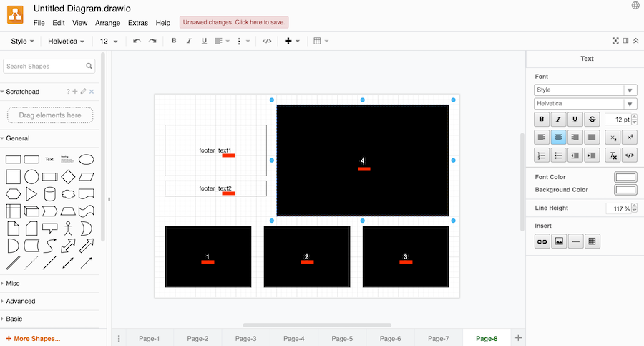Select the cylinder shape in General

[49, 194]
